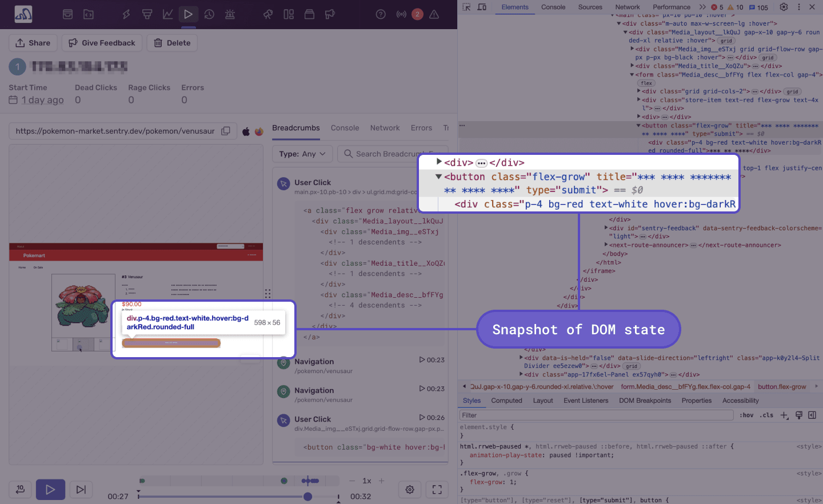This screenshot has width=823, height=504.
Task: Click the Alerts siren icon in top navigation
Action: [x=230, y=14]
